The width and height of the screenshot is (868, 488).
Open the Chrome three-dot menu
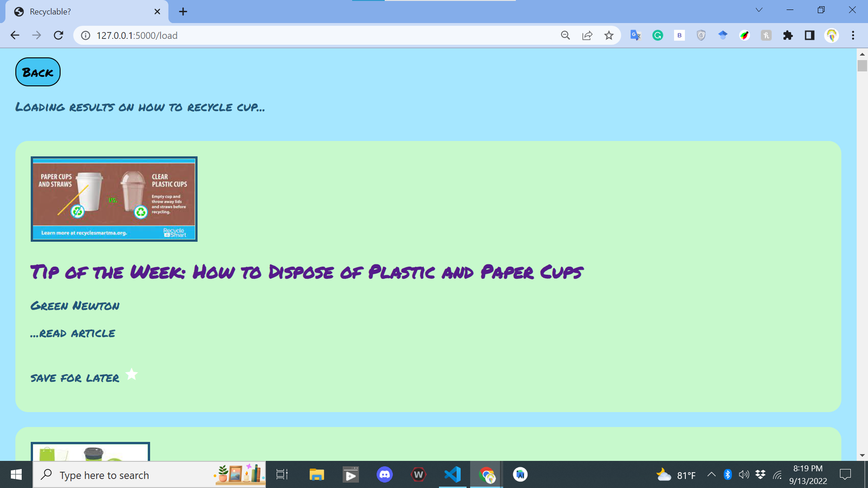point(853,35)
